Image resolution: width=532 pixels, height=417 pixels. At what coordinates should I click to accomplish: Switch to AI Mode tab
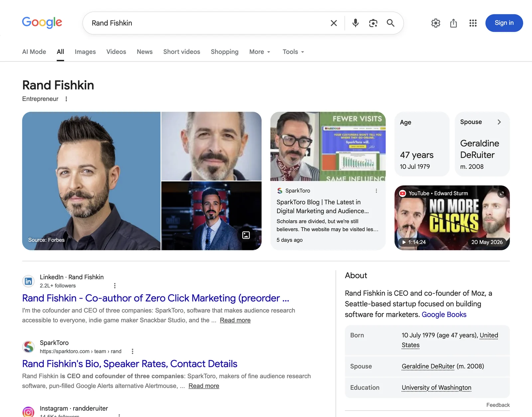(x=34, y=52)
